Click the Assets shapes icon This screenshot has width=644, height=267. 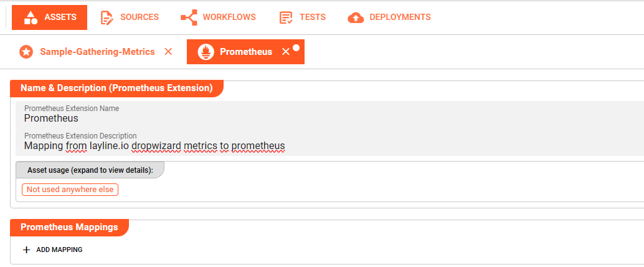[x=31, y=17]
